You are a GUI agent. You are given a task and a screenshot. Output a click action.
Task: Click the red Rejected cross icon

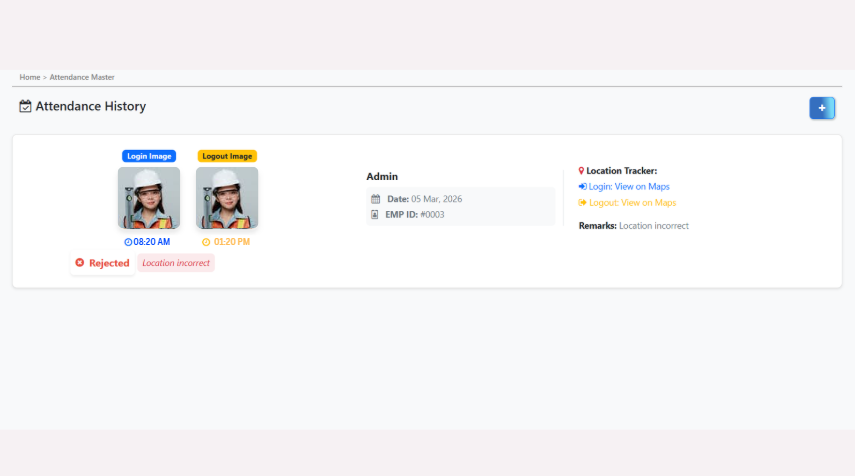pyautogui.click(x=79, y=263)
